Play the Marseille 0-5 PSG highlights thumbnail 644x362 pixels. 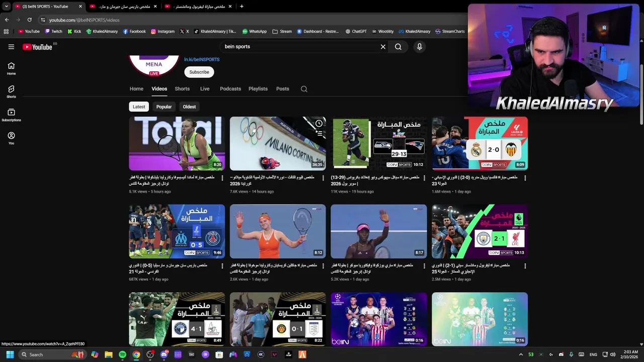click(177, 231)
